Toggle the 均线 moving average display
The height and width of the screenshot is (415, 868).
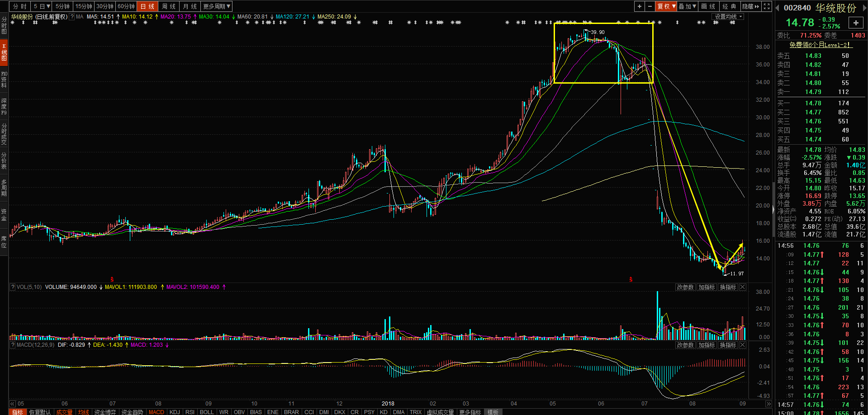84,412
